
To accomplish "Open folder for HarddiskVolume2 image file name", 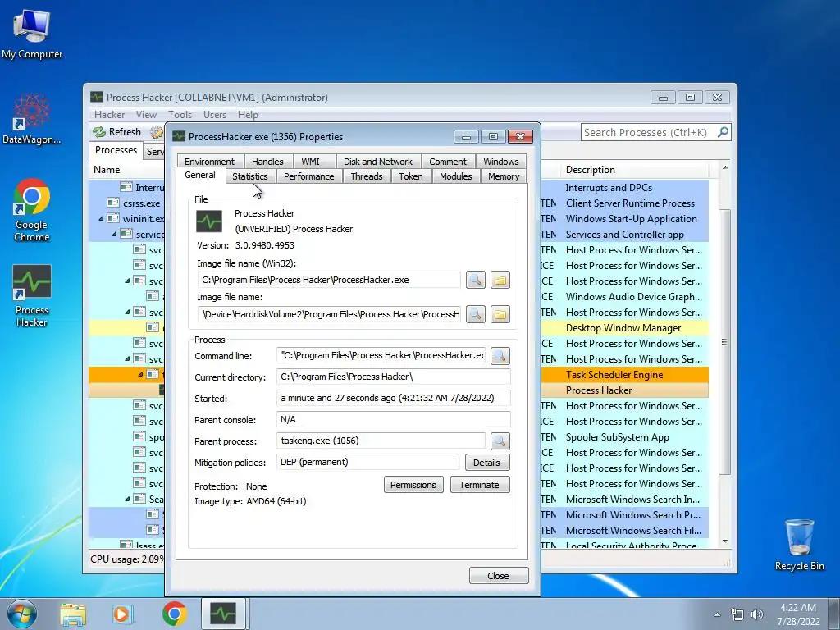I will coord(500,314).
